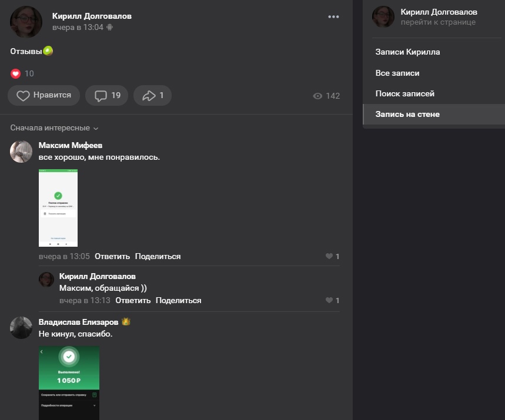This screenshot has height=420, width=505.
Task: Select Записи Кирилла in the side menu
Action: 407,52
